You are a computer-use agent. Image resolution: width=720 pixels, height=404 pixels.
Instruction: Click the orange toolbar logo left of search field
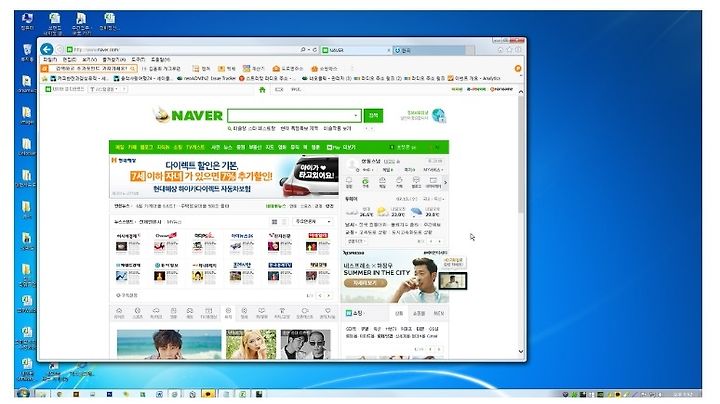(45, 68)
